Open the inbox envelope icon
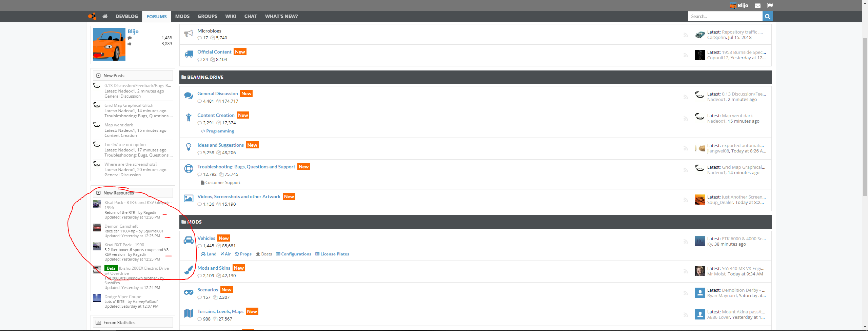 (x=758, y=5)
